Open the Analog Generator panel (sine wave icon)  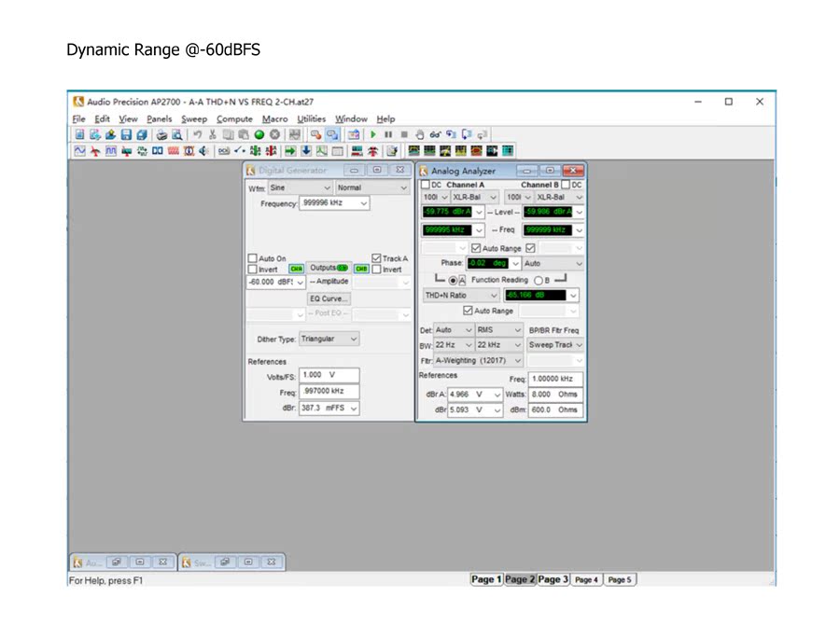(x=79, y=151)
